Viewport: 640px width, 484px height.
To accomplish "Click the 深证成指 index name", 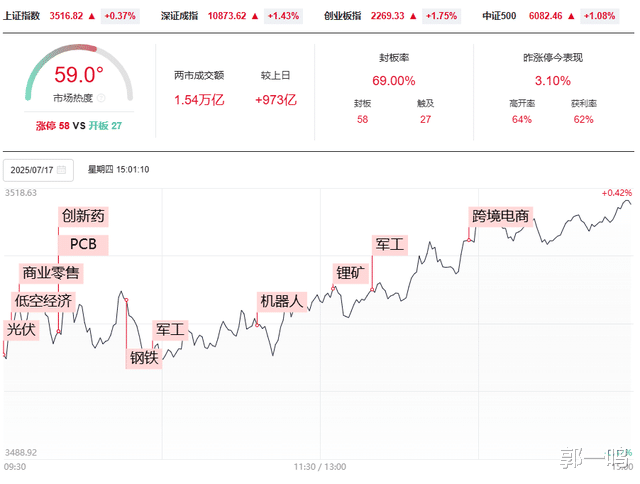I will (181, 17).
